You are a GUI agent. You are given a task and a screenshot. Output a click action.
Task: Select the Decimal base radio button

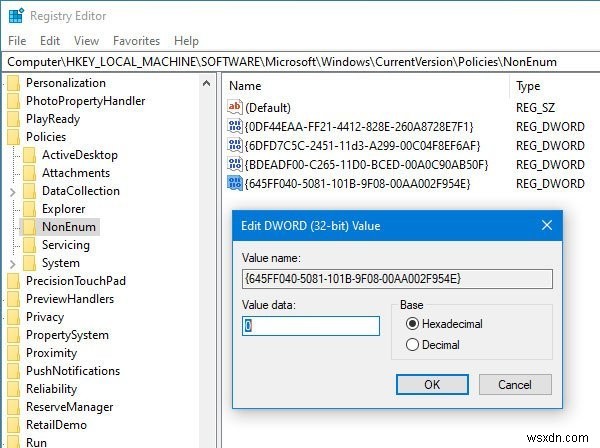412,345
